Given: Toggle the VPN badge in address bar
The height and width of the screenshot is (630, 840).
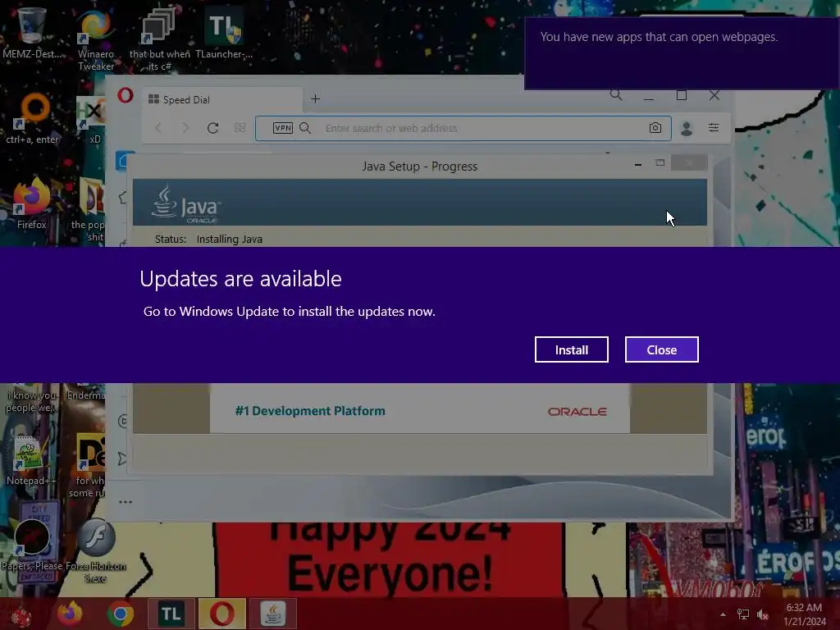Looking at the screenshot, I should pyautogui.click(x=283, y=128).
